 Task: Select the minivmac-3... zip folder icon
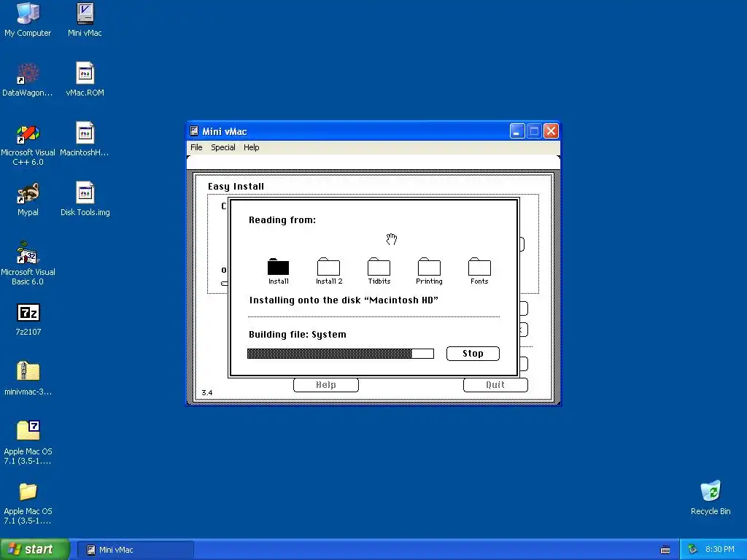(x=28, y=378)
